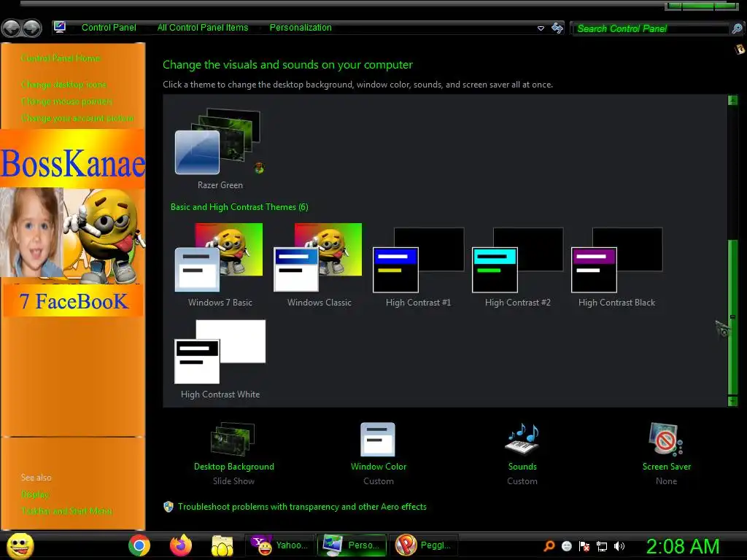Select the High Contrast White theme
747x560 pixels.
pos(220,359)
